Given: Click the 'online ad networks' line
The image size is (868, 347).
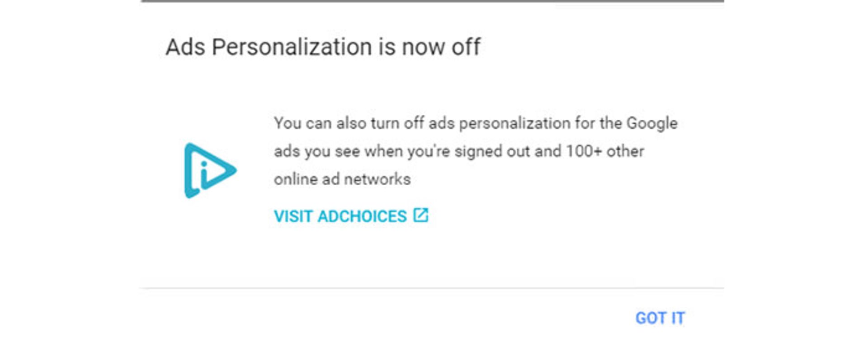Looking at the screenshot, I should tap(342, 179).
